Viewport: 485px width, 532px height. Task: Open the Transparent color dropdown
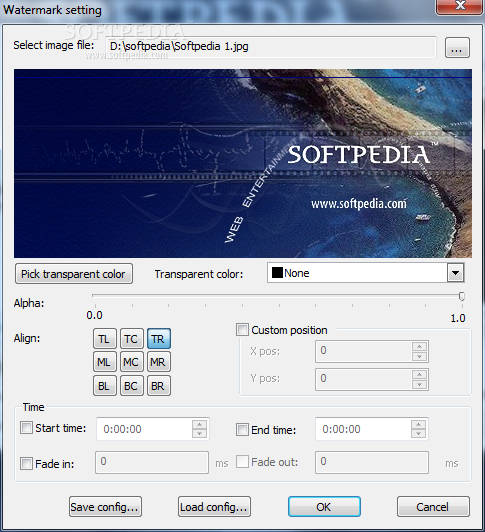455,273
